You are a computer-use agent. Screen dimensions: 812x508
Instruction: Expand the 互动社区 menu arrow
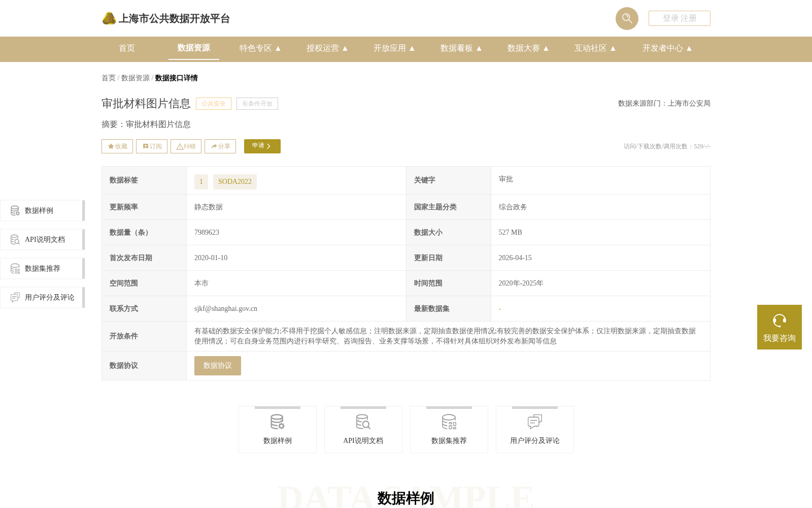[x=613, y=48]
